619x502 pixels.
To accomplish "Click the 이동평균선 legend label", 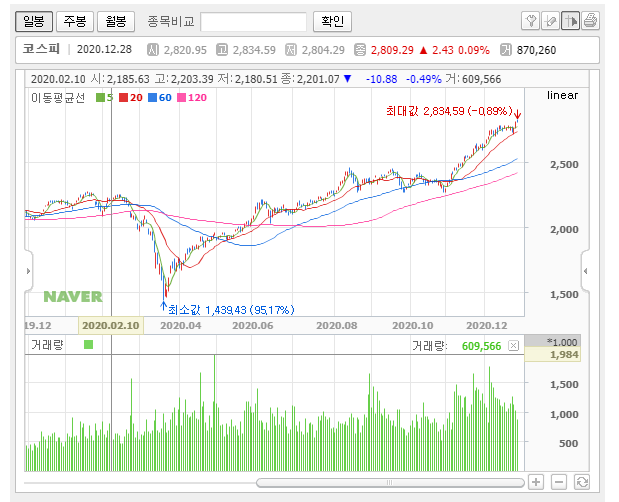I will 58,97.
